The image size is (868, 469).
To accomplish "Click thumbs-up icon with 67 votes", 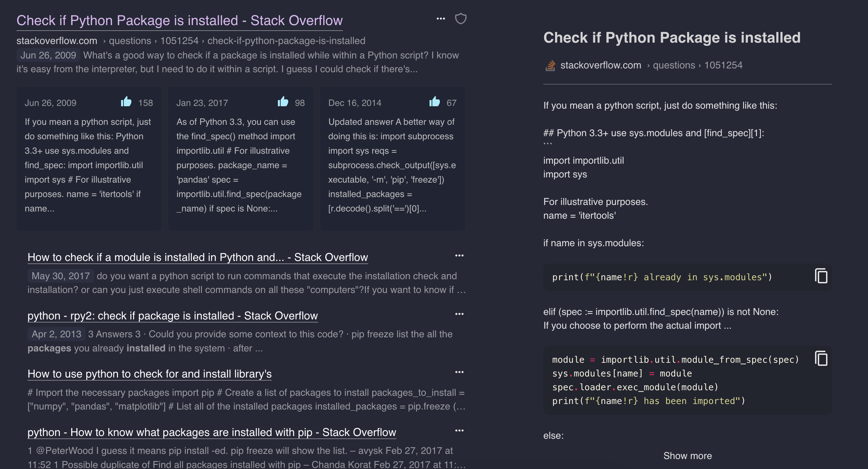I will (x=435, y=102).
